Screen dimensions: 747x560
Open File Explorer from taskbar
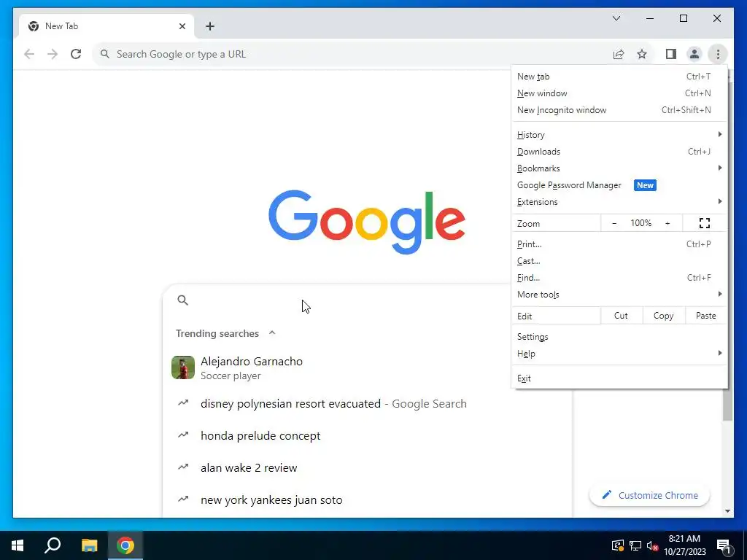89,545
